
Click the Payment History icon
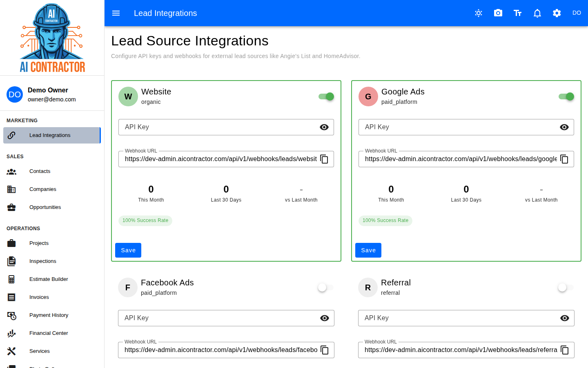coord(11,315)
